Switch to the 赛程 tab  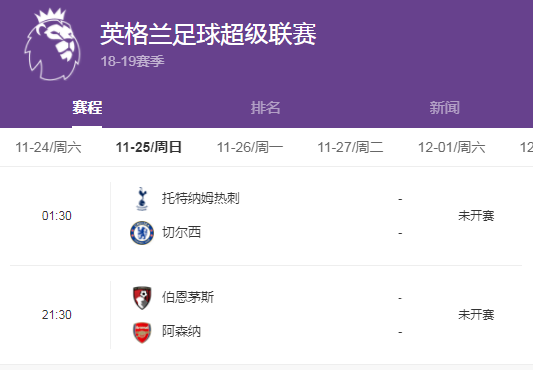(x=87, y=108)
